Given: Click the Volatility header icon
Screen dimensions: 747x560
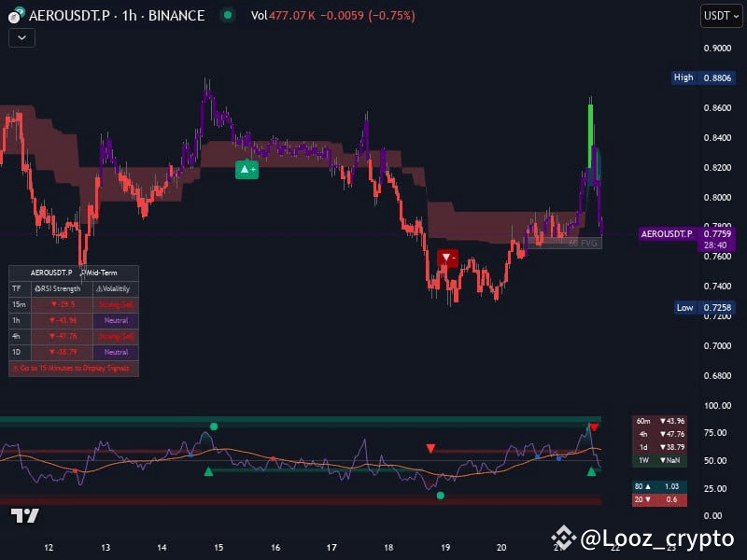Looking at the screenshot, I should coord(98,287).
